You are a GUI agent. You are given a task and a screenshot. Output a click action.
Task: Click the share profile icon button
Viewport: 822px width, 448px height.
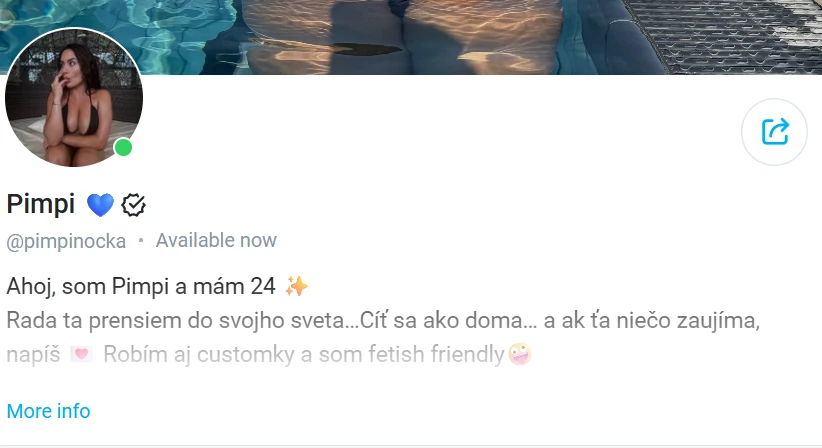tap(774, 132)
